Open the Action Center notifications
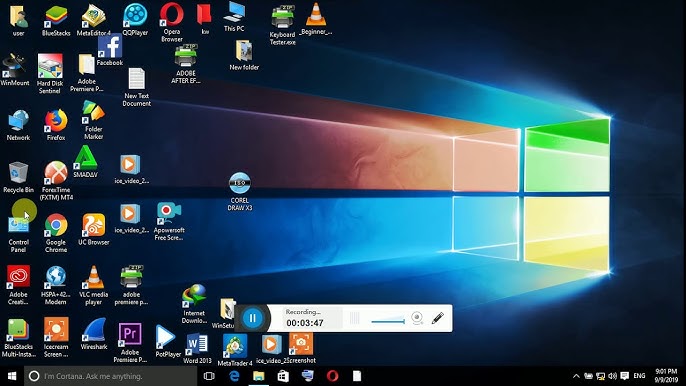686x386 pixels. click(625, 376)
